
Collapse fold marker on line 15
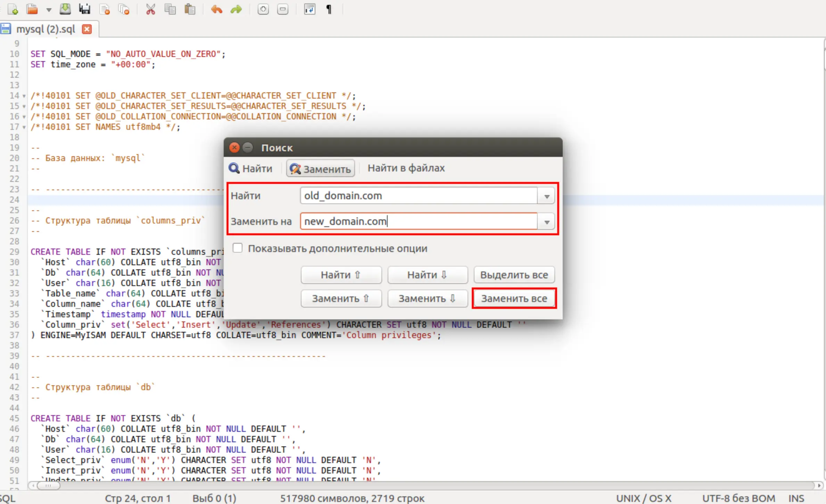24,107
